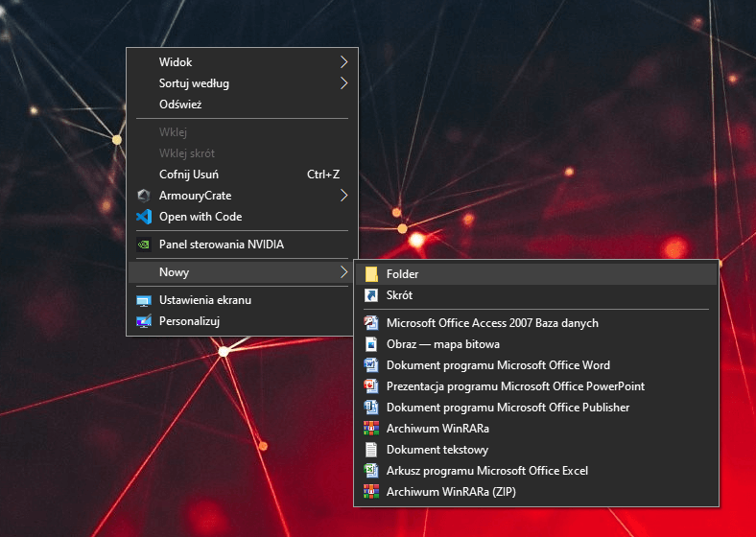The width and height of the screenshot is (756, 537).
Task: Click the Ctrl+Z shortcut label
Action: [x=323, y=174]
